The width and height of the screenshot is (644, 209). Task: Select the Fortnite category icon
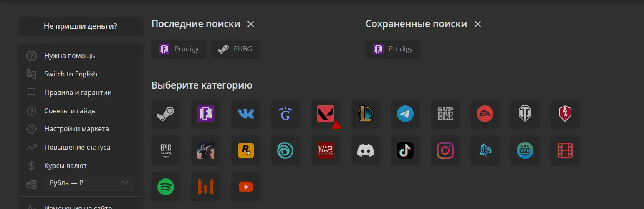[206, 114]
